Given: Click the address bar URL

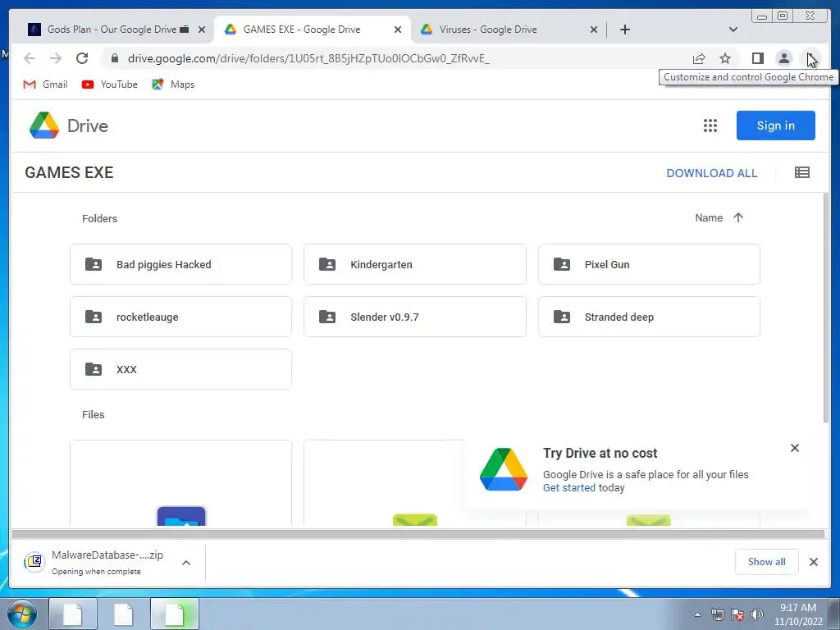Looking at the screenshot, I should tap(308, 58).
